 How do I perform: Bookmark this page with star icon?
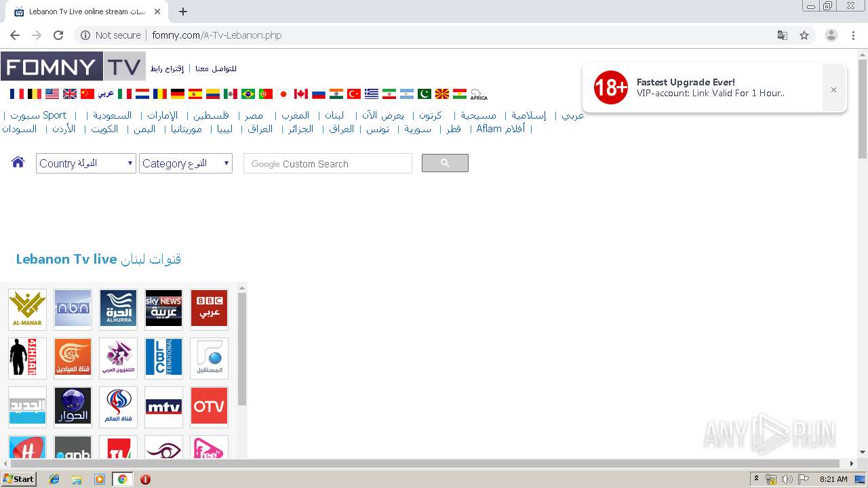pos(804,35)
